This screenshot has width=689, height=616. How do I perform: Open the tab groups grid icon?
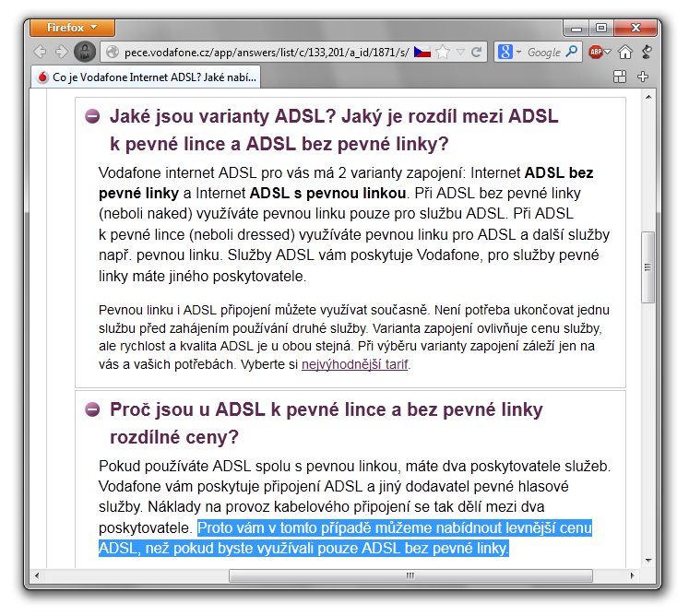(620, 77)
